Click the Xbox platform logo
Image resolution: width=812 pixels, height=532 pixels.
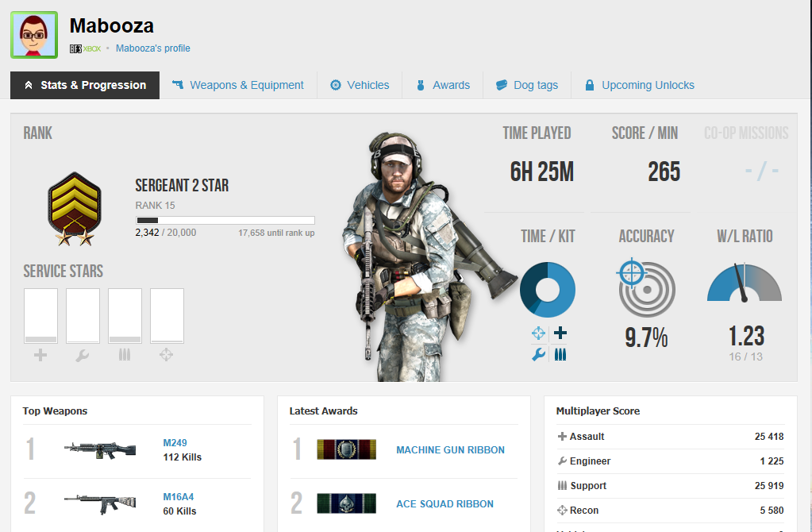click(x=91, y=48)
